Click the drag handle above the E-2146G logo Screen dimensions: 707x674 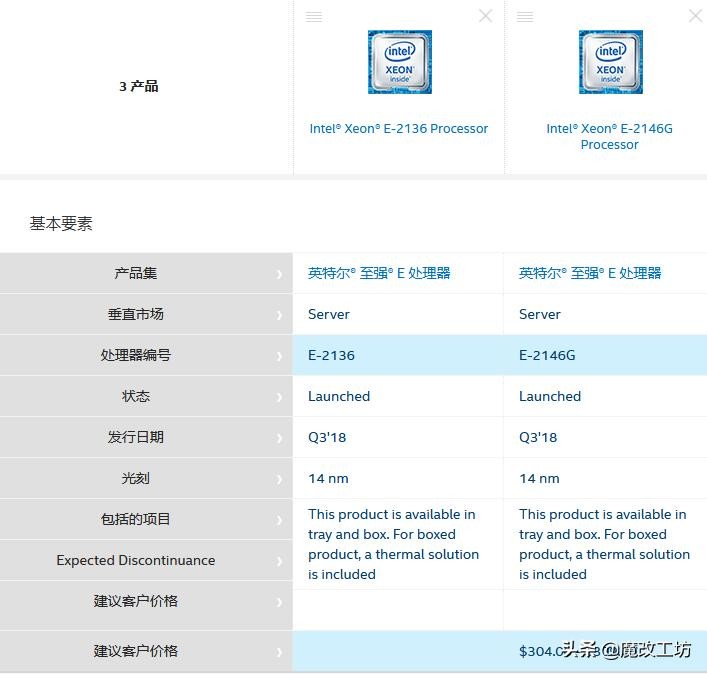tap(525, 17)
